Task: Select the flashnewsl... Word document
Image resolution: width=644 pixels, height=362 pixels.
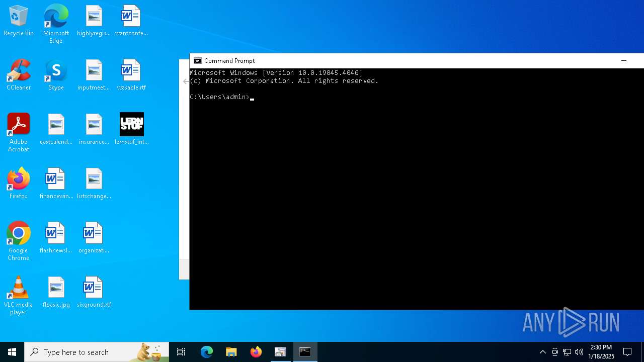Action: click(56, 238)
